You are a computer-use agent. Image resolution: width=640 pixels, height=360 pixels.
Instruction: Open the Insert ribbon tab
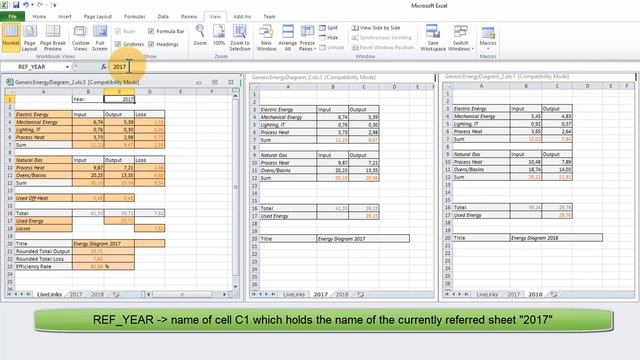[65, 16]
